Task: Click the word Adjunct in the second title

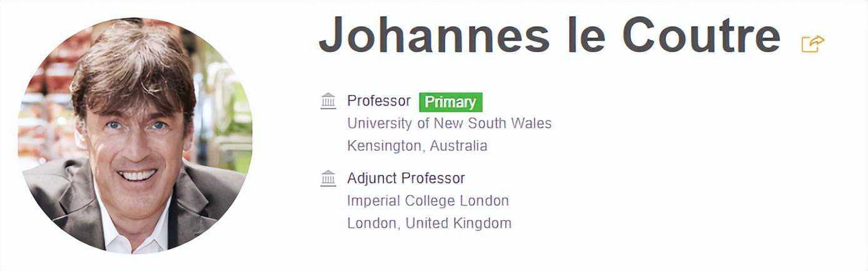Action: click(373, 179)
